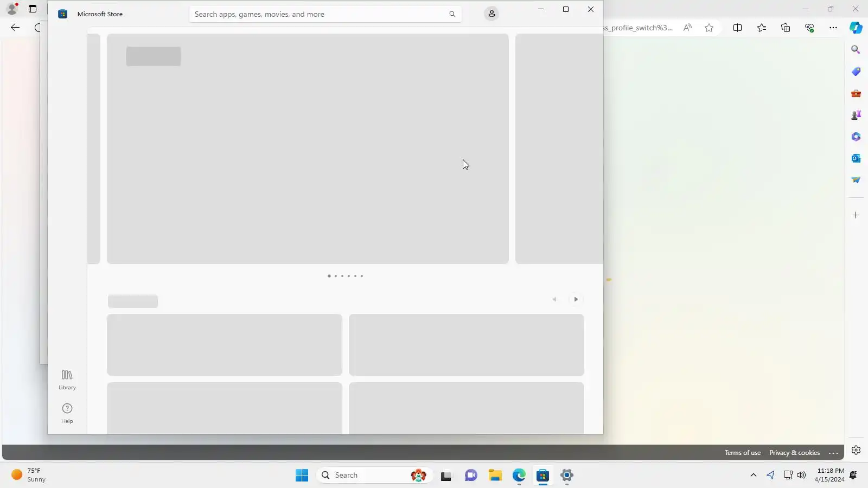Open the Terms of use link
Viewport: 868px width, 488px height.
click(743, 453)
